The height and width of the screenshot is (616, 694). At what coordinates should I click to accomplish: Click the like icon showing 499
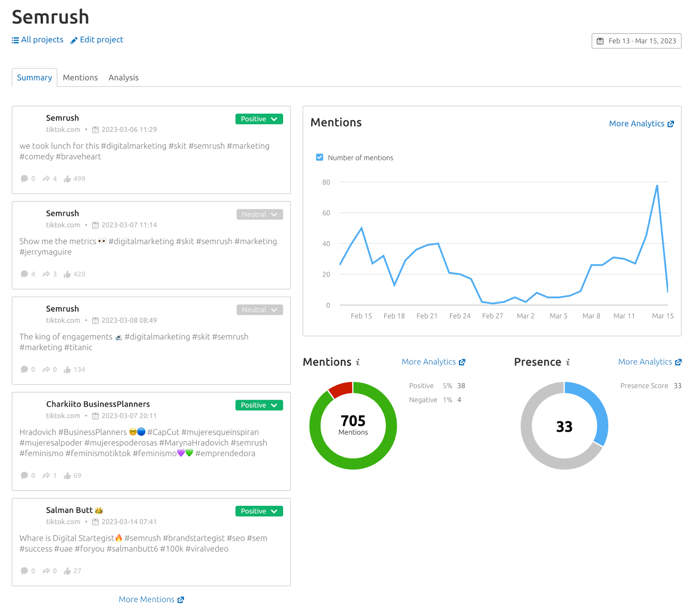click(67, 179)
